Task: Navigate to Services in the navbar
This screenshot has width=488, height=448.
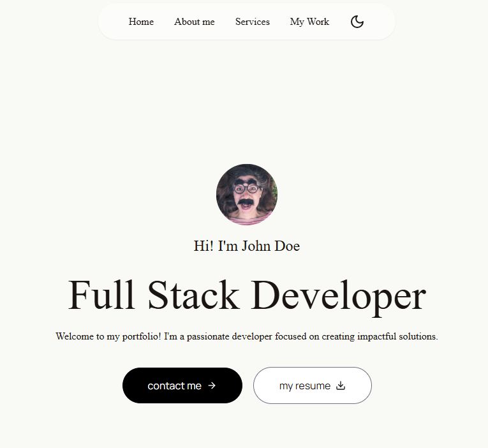Action: (253, 22)
